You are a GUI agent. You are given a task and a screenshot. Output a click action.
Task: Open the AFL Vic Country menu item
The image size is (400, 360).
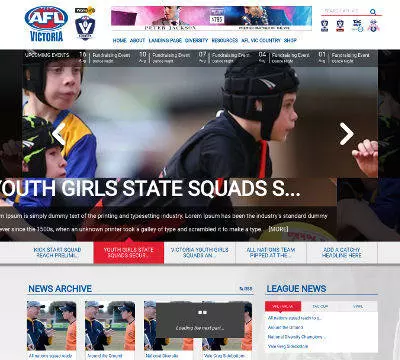261,40
